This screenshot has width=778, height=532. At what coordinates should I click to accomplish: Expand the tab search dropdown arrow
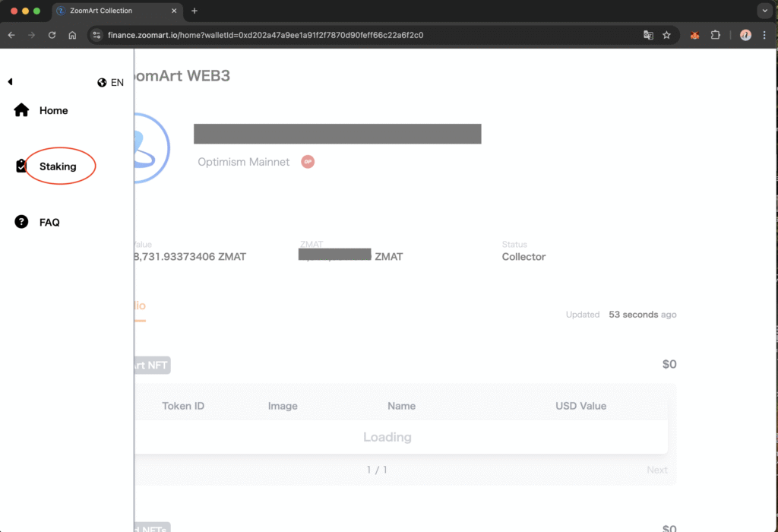point(764,11)
